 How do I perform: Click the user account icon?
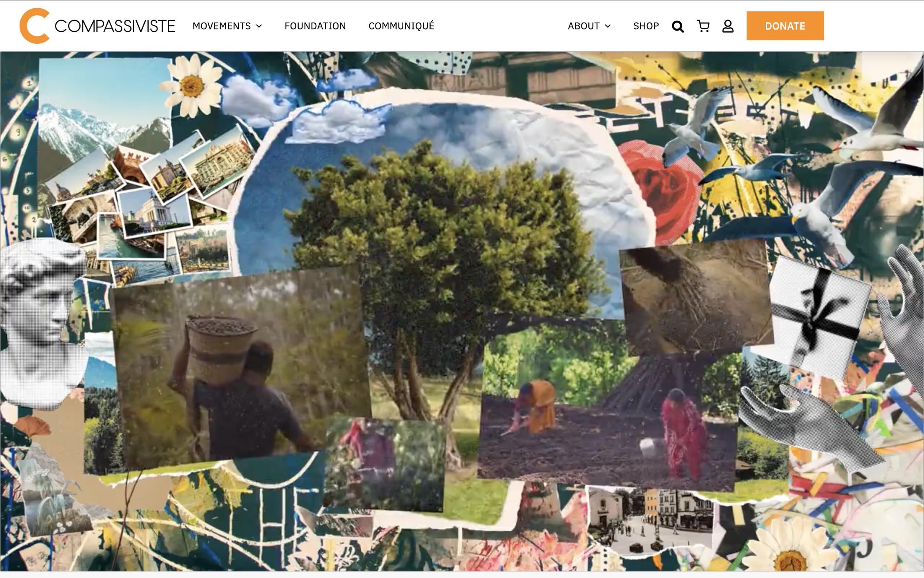click(x=728, y=26)
